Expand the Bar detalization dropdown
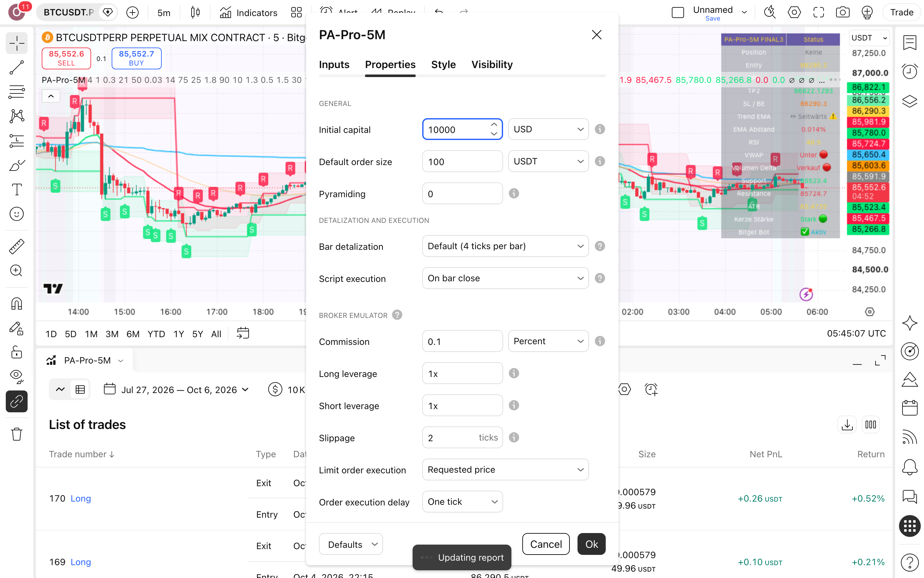 (x=505, y=246)
